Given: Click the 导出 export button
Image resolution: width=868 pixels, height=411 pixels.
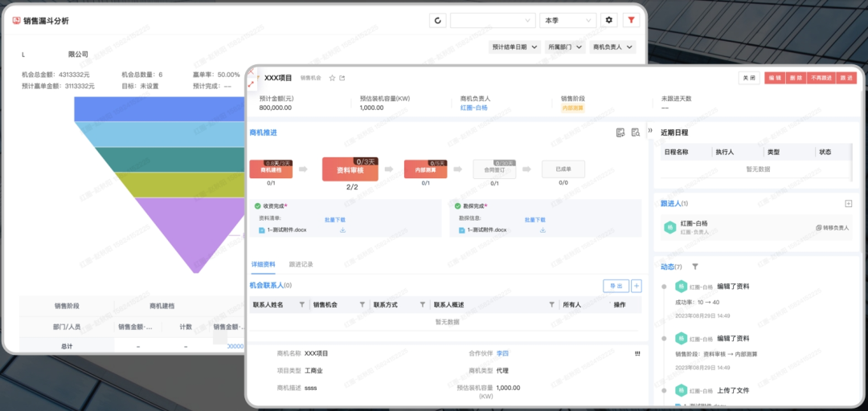Looking at the screenshot, I should [x=616, y=286].
